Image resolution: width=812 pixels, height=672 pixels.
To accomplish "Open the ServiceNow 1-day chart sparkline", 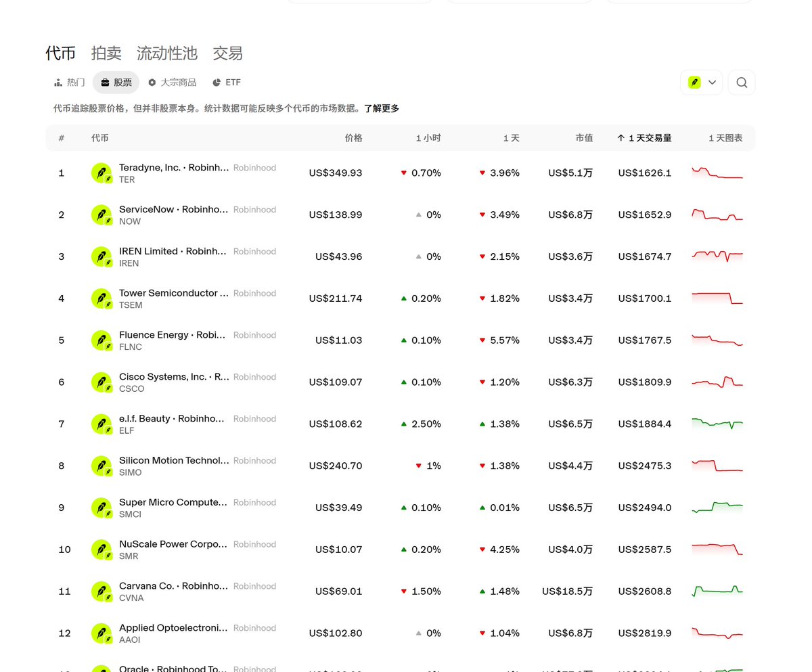I will point(717,215).
